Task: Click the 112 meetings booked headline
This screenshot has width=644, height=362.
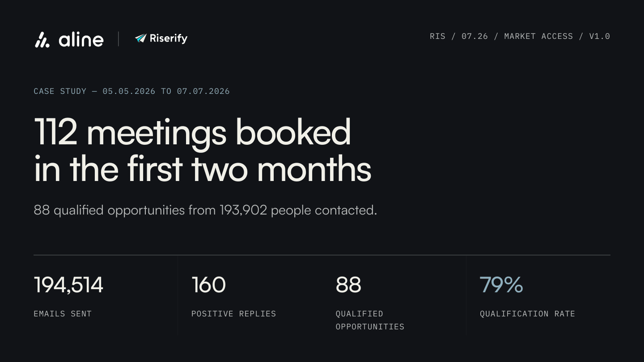Action: tap(192, 132)
